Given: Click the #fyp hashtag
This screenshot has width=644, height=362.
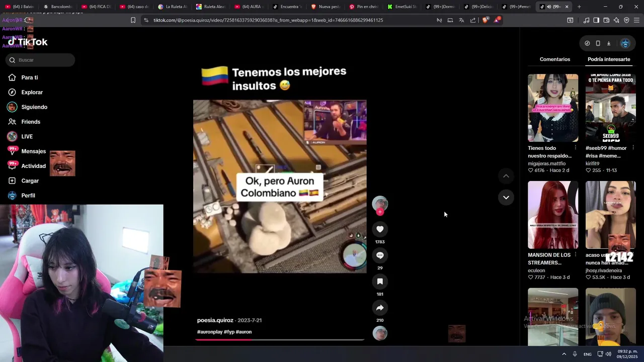Looking at the screenshot, I should 229,332.
